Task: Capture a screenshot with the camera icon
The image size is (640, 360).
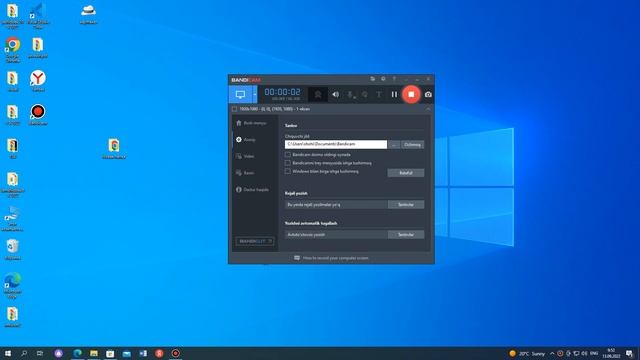Action: 428,95
